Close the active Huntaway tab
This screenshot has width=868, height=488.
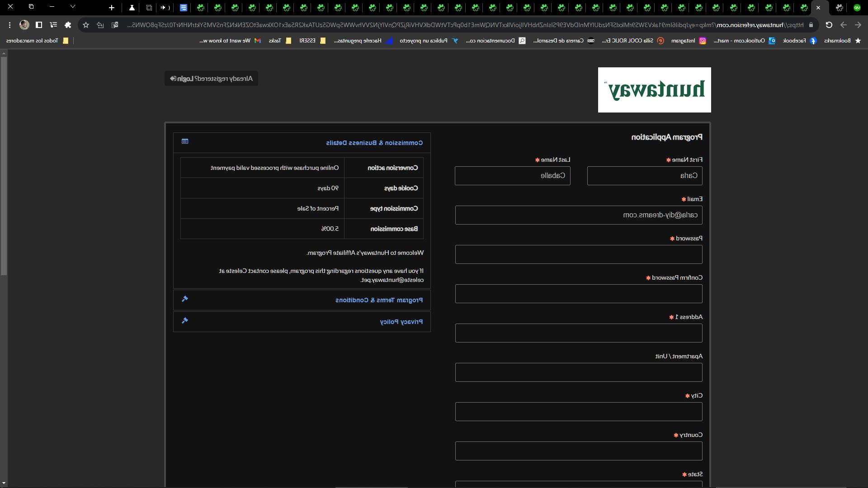(x=818, y=8)
